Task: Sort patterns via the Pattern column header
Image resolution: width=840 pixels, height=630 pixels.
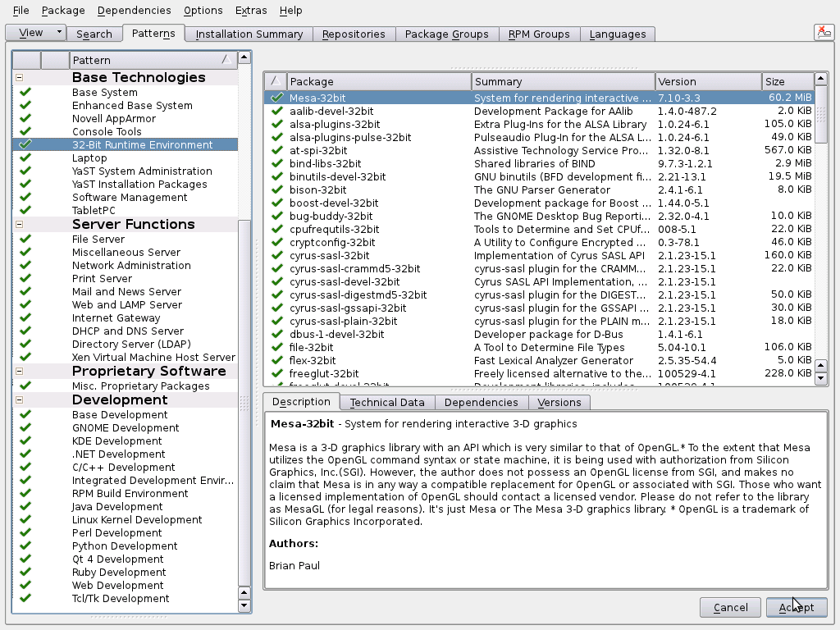Action: click(x=153, y=60)
